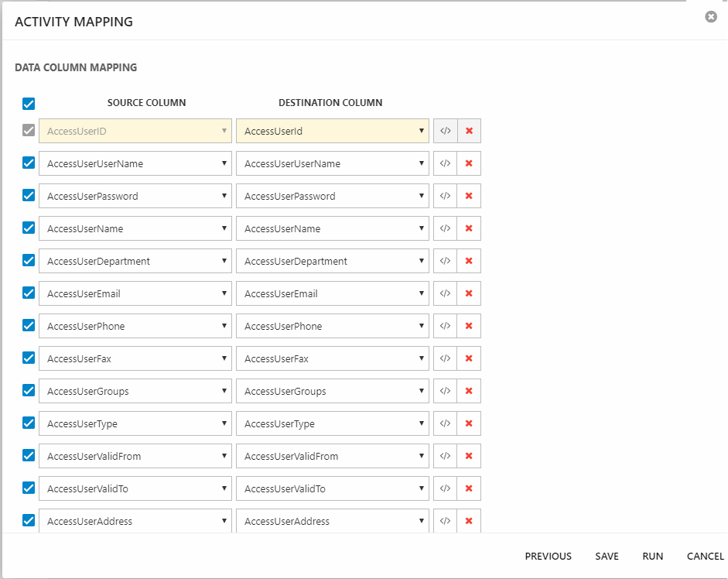Open script editor for AccessUserValidFrom row

click(x=445, y=456)
